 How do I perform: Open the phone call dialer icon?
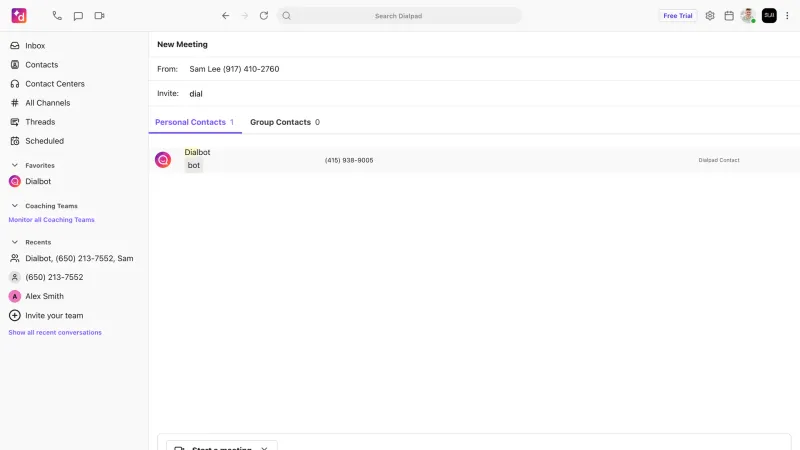coord(57,16)
